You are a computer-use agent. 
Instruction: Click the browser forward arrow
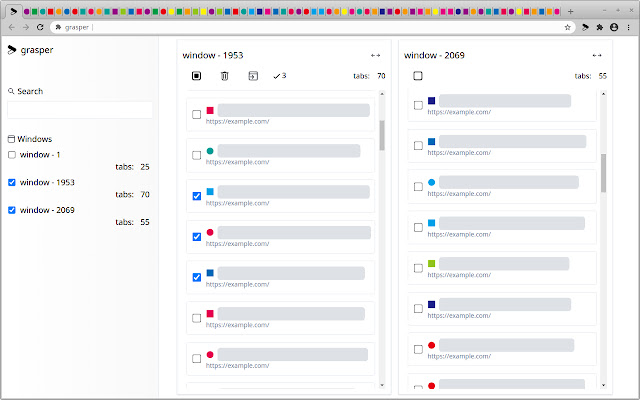point(26,27)
